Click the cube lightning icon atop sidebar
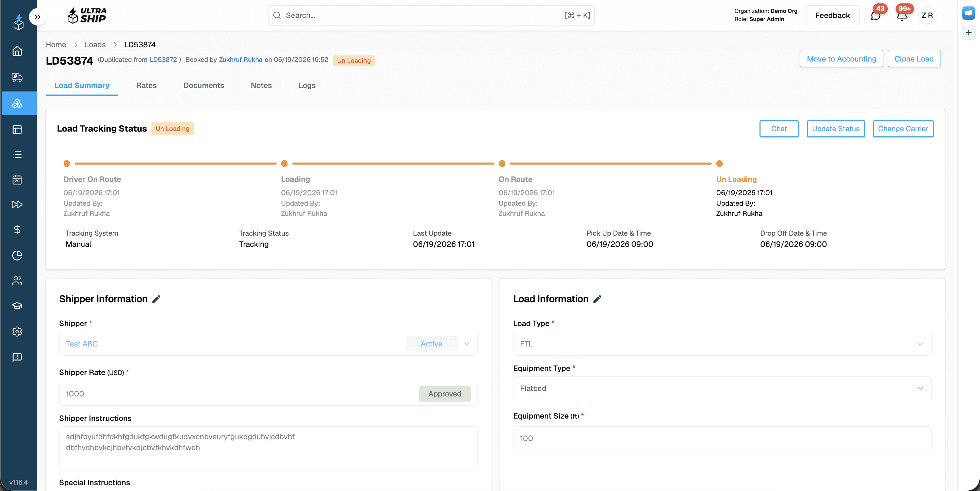Image resolution: width=980 pixels, height=491 pixels. (18, 22)
